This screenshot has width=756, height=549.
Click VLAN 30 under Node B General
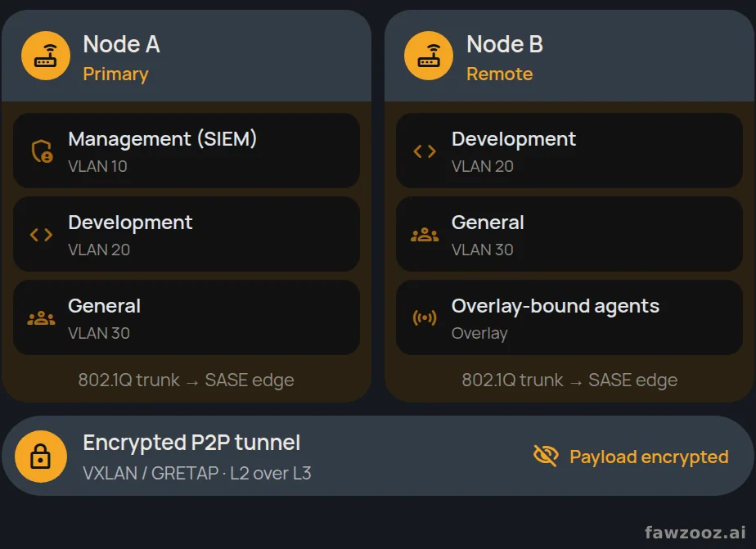(x=483, y=250)
